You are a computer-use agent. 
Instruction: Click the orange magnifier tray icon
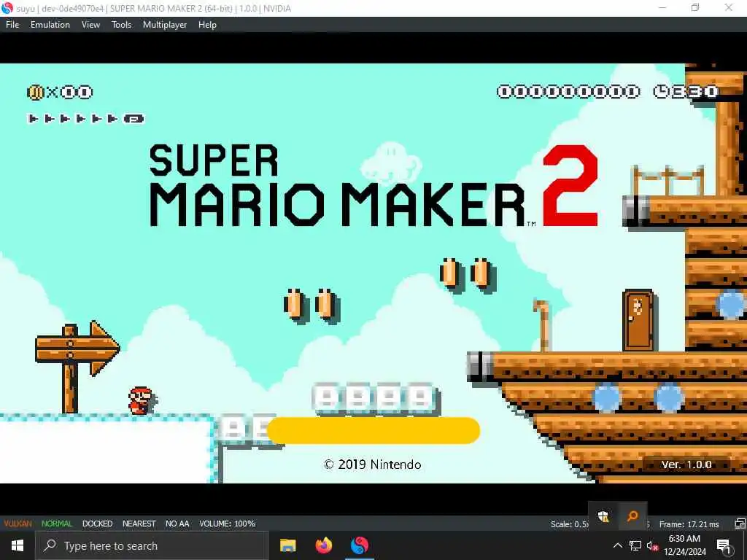[632, 516]
